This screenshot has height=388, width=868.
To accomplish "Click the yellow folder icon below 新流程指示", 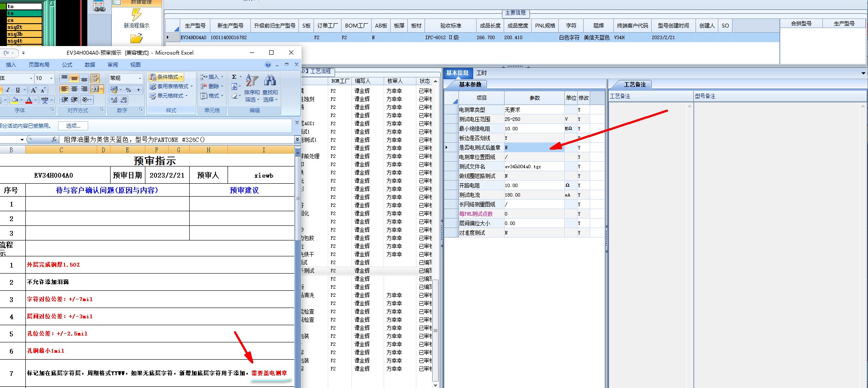I will pos(136,38).
